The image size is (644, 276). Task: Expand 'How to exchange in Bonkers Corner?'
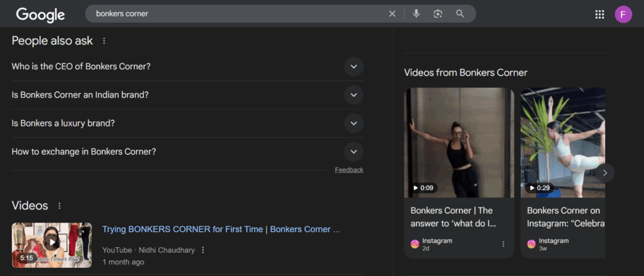(187, 152)
